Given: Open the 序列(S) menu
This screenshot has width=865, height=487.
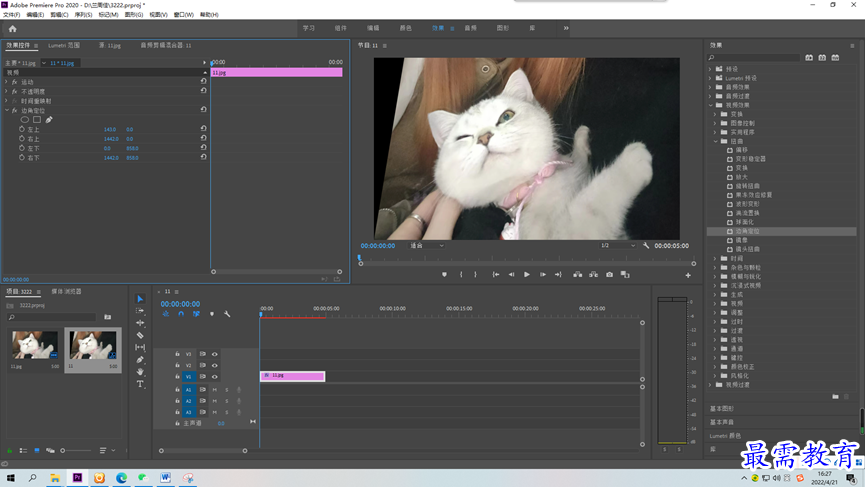Looking at the screenshot, I should coord(83,15).
